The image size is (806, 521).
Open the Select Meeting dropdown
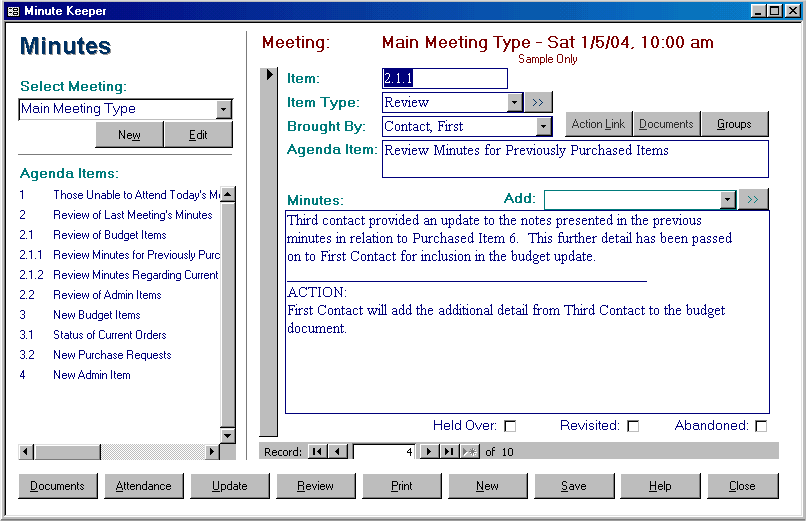pos(224,109)
